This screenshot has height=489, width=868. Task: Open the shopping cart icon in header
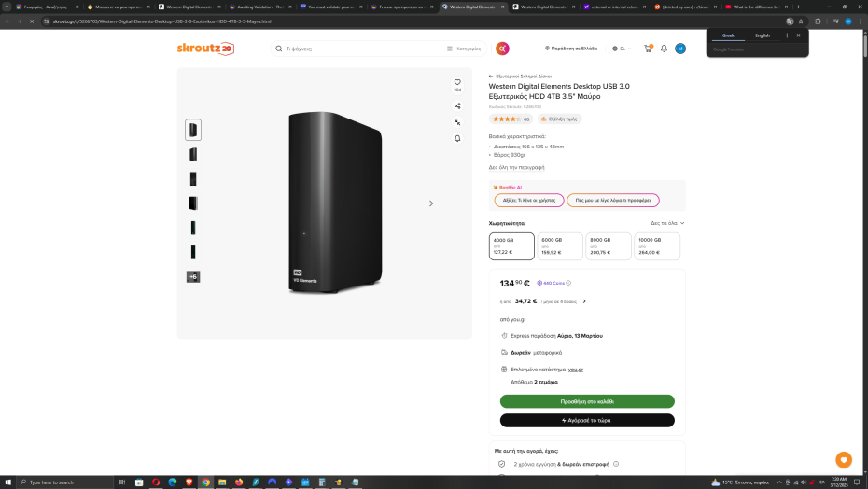648,49
